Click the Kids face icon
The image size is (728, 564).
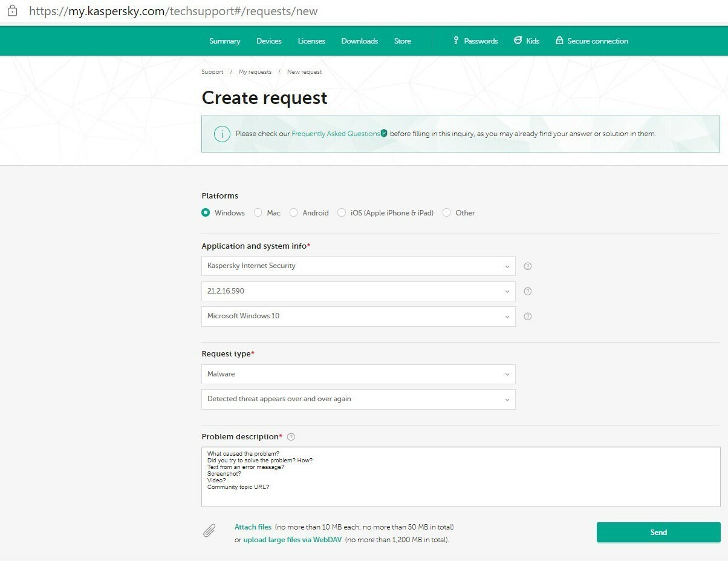tap(518, 41)
